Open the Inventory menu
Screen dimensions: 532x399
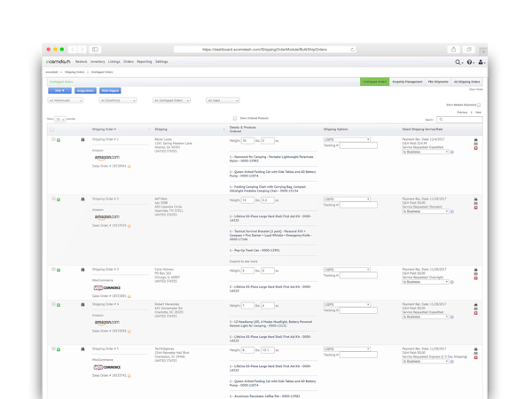coord(97,62)
